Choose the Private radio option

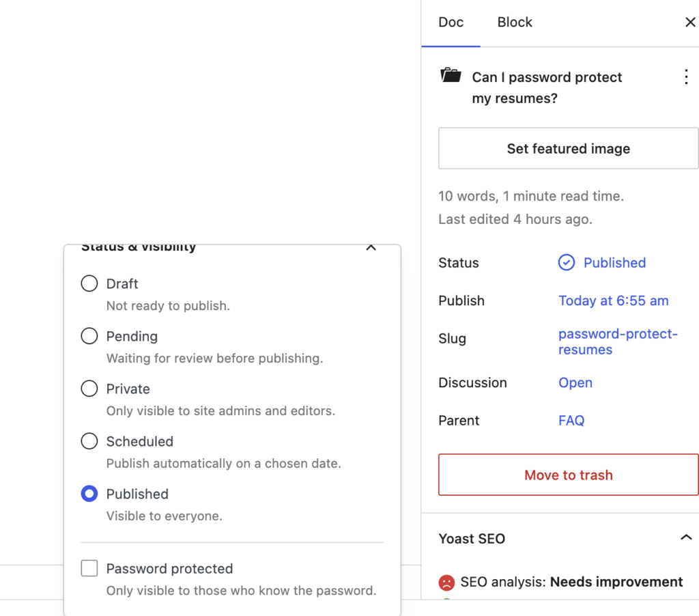89,389
